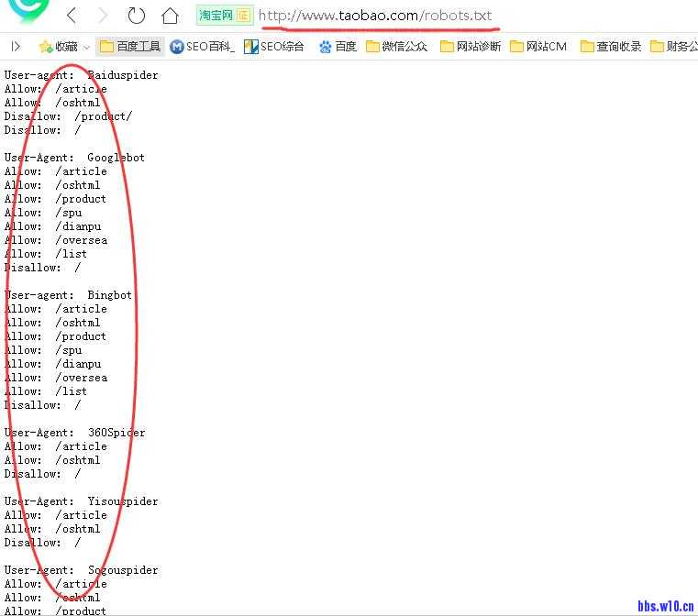Screen dimensions: 698x616
Task: Open the 网站诊断 bookmark folder
Action: (x=471, y=46)
